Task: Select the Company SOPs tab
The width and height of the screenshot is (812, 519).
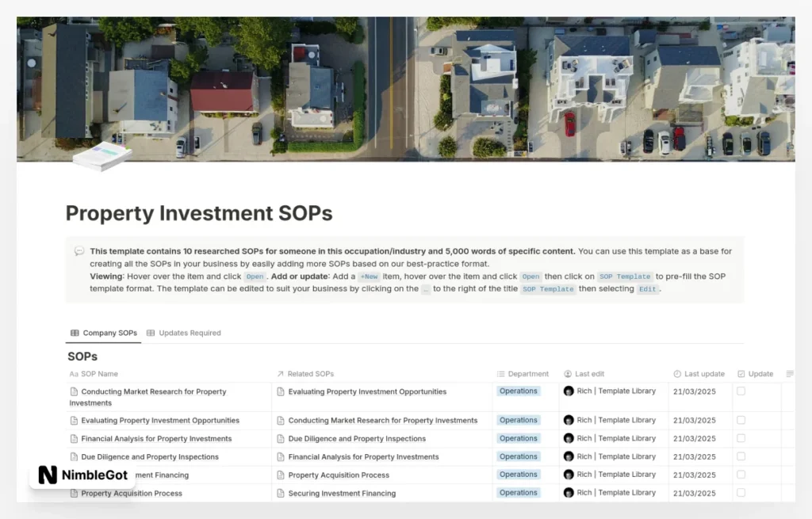Action: point(109,333)
